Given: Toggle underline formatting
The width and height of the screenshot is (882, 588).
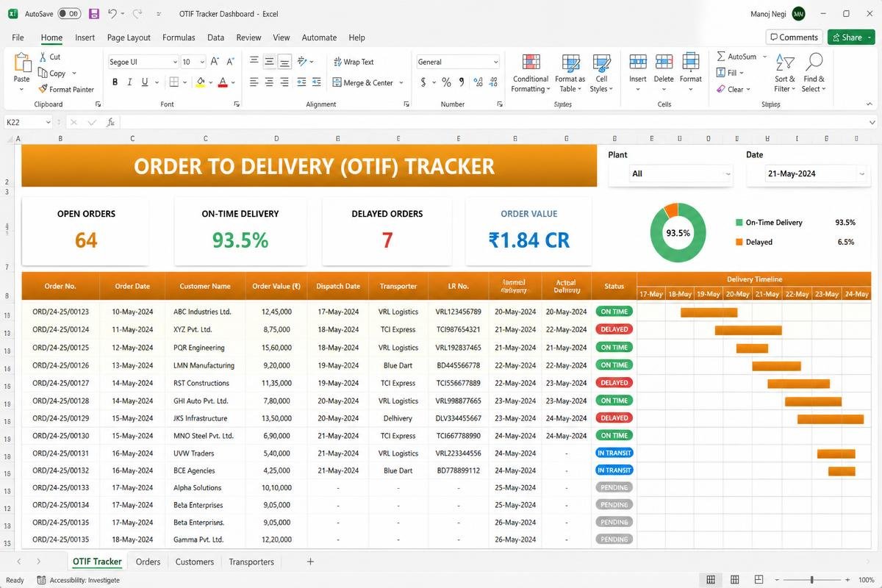Looking at the screenshot, I should [x=145, y=82].
